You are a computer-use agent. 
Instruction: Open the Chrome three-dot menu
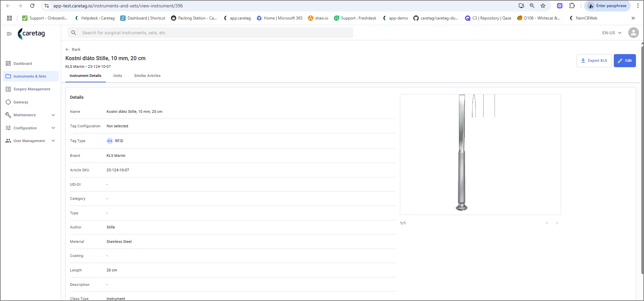[638, 6]
